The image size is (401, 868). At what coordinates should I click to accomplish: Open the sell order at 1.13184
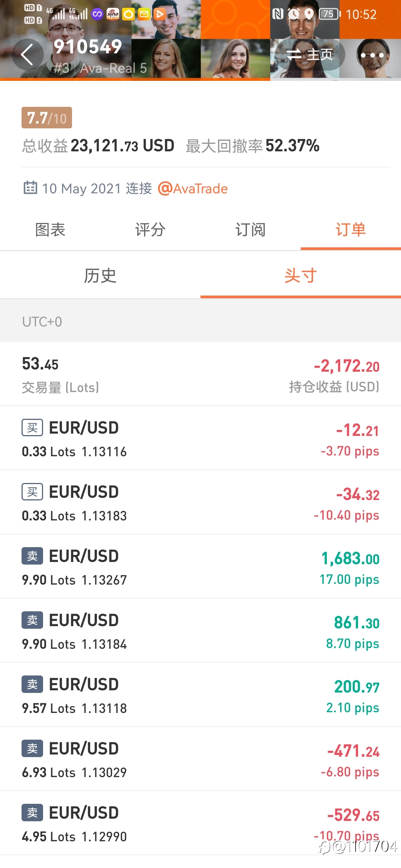pyautogui.click(x=200, y=631)
